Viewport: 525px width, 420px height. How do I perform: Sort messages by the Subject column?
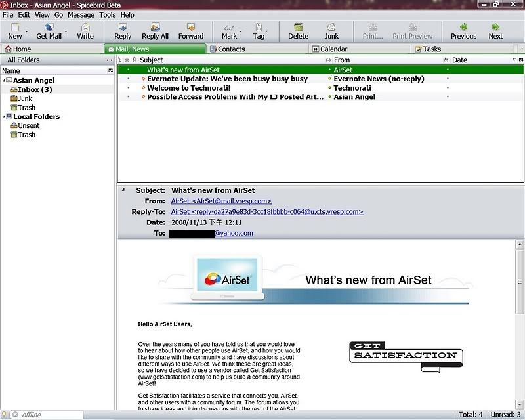pyautogui.click(x=231, y=60)
